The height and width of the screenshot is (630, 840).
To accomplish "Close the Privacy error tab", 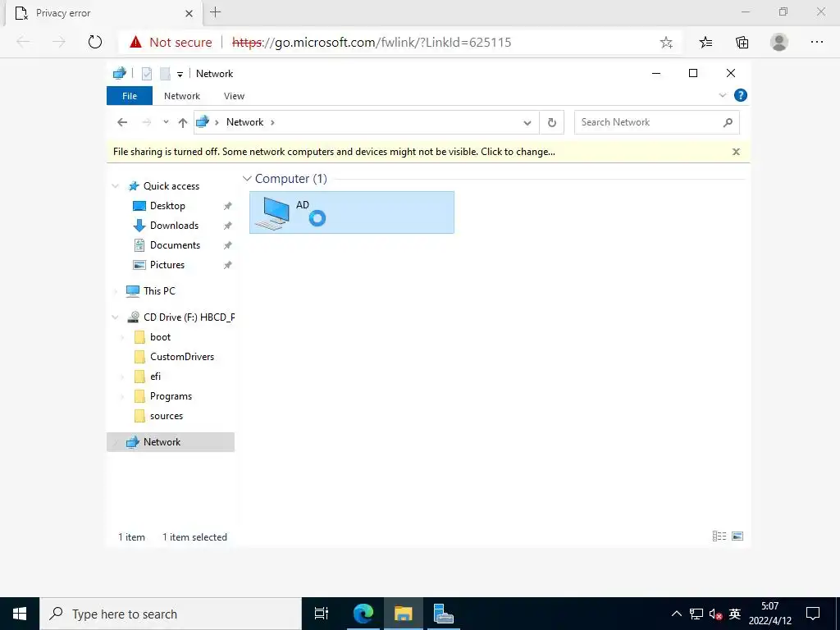I will pyautogui.click(x=189, y=13).
